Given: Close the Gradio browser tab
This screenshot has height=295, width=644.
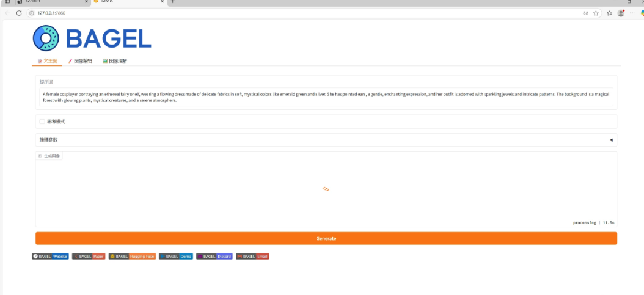Looking at the screenshot, I should click(x=163, y=2).
